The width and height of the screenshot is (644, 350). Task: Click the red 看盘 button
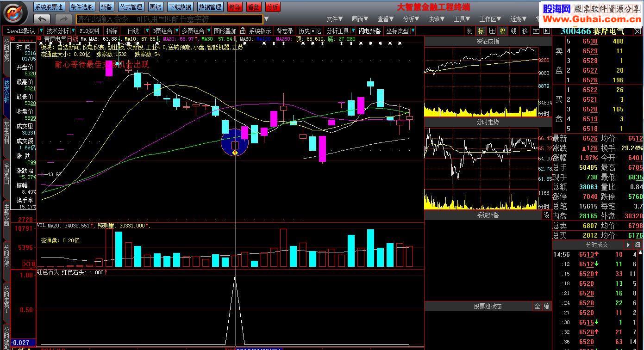point(253,7)
